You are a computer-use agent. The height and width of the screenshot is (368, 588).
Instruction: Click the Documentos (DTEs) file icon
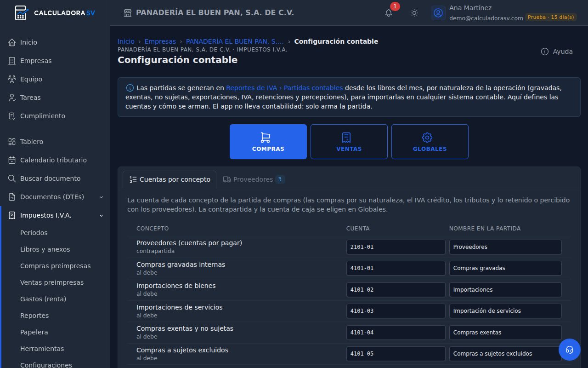point(12,197)
